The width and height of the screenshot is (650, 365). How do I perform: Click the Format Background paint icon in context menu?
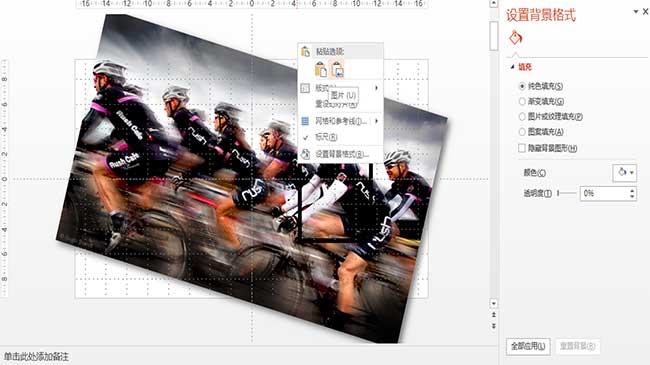pyautogui.click(x=305, y=154)
